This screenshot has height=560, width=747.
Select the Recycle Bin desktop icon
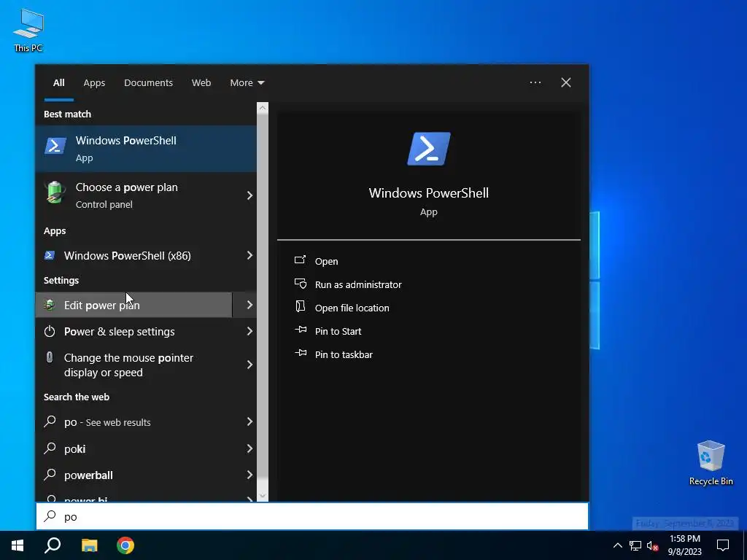(711, 463)
